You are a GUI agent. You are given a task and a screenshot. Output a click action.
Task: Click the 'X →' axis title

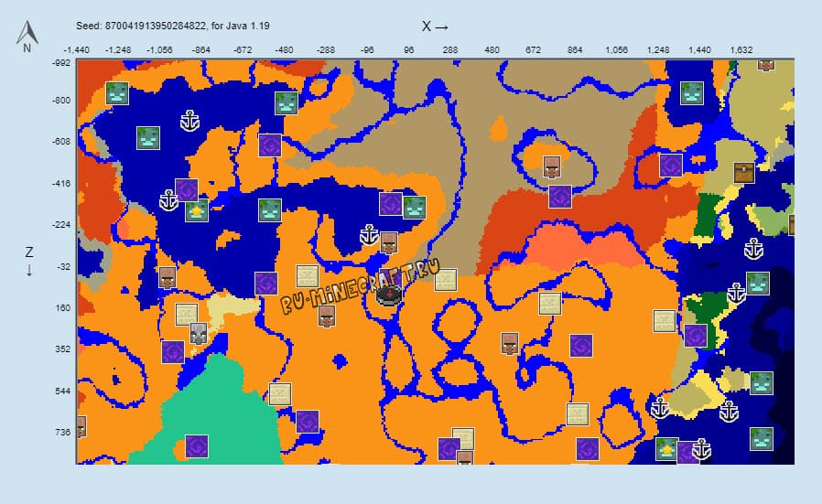[x=435, y=27]
